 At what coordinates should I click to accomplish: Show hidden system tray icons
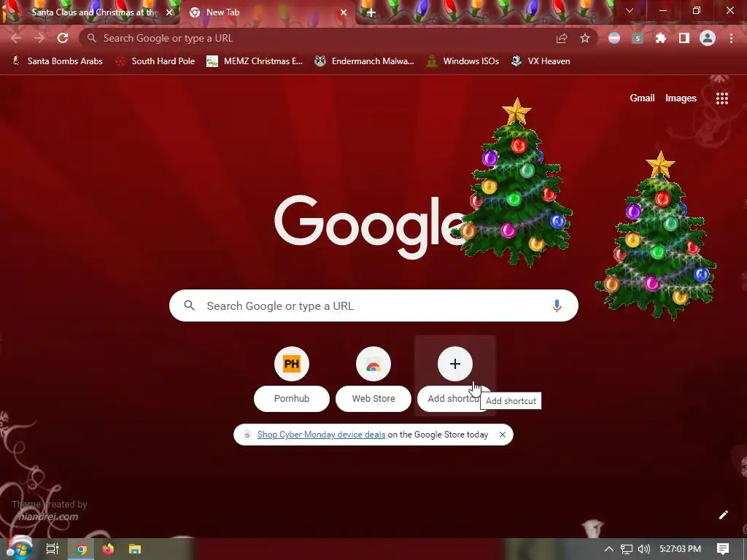pos(609,549)
